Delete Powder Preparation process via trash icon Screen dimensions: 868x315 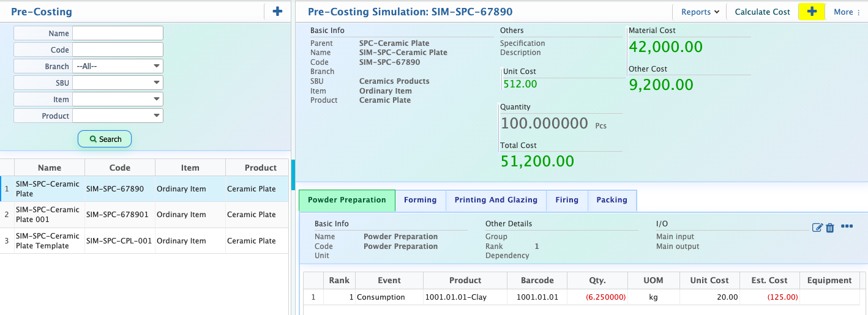(830, 228)
